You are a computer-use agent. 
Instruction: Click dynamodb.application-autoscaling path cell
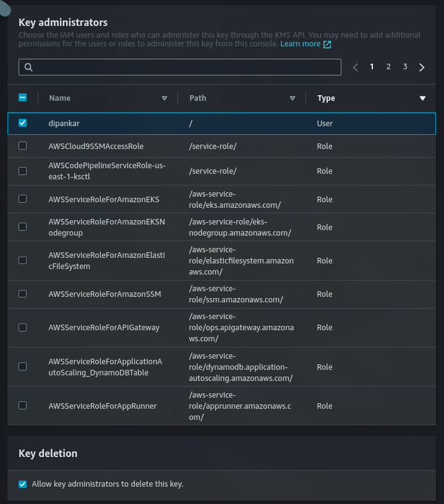pos(241,367)
